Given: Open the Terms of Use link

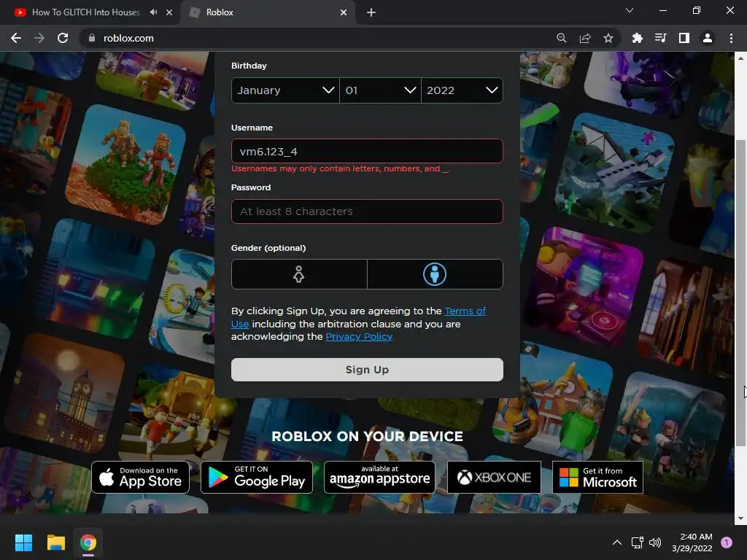Looking at the screenshot, I should (x=465, y=311).
